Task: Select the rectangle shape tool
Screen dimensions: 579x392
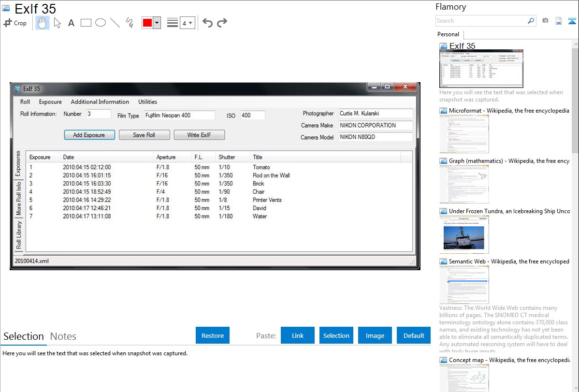Action: [x=86, y=23]
